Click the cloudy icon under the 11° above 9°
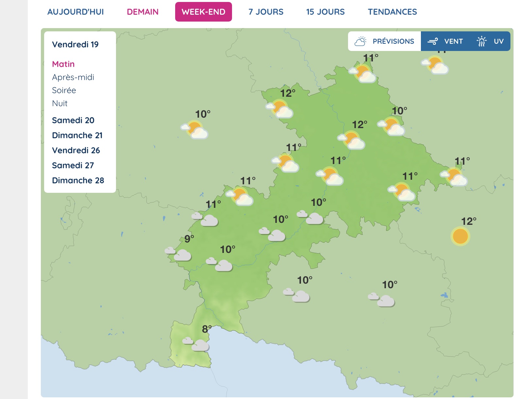The width and height of the screenshot is (532, 399). point(205,219)
